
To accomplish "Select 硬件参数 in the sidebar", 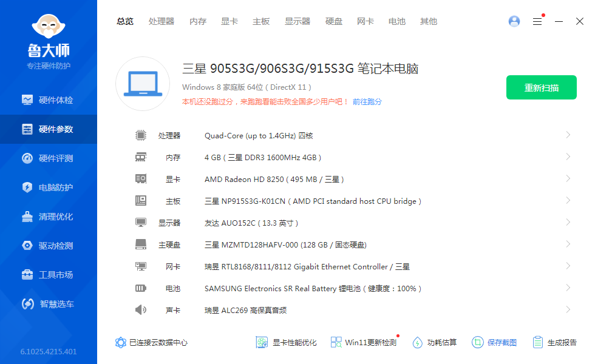I will click(48, 129).
